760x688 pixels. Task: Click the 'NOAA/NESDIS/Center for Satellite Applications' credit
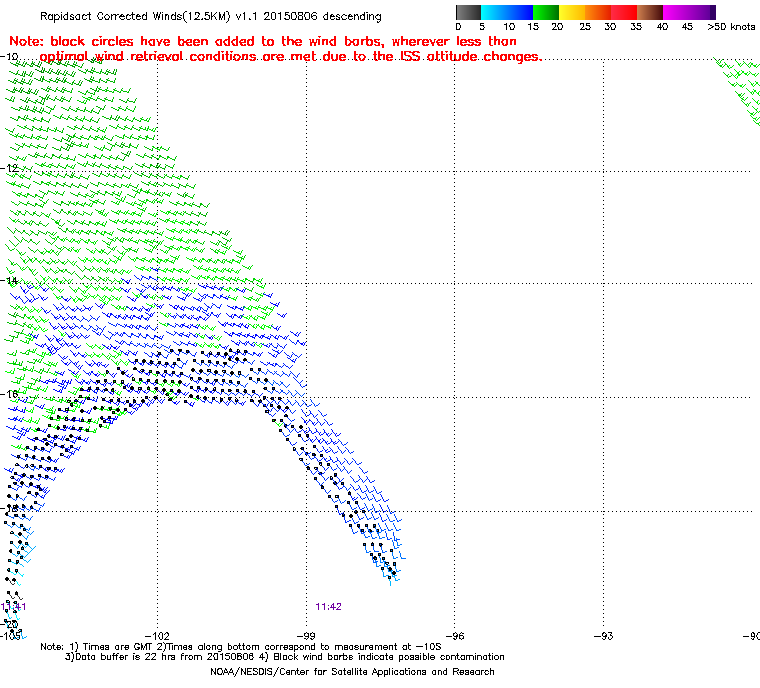point(352,672)
